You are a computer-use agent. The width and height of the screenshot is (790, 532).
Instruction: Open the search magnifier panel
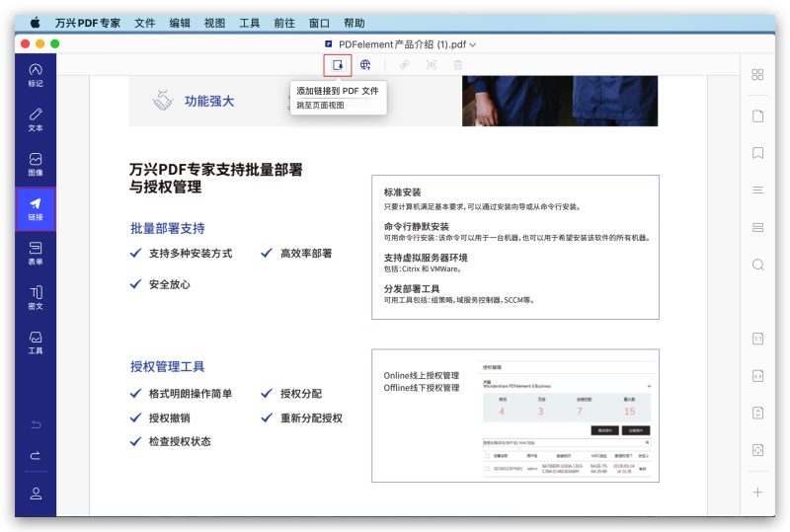pyautogui.click(x=757, y=265)
